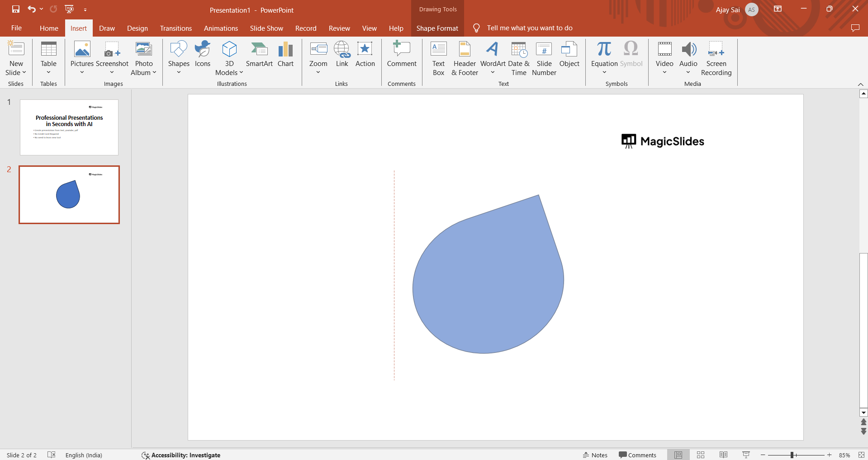
Task: Click the Tell me what you want search box
Action: click(529, 28)
